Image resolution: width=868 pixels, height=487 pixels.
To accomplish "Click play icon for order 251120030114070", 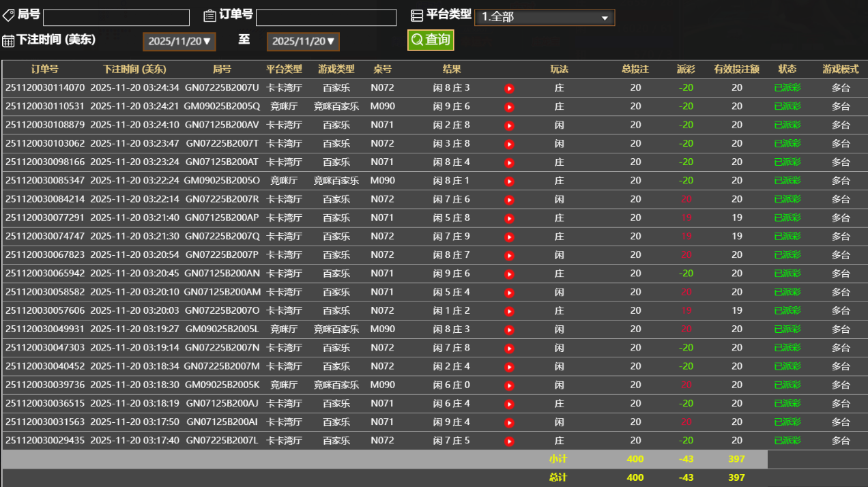I will [x=509, y=88].
